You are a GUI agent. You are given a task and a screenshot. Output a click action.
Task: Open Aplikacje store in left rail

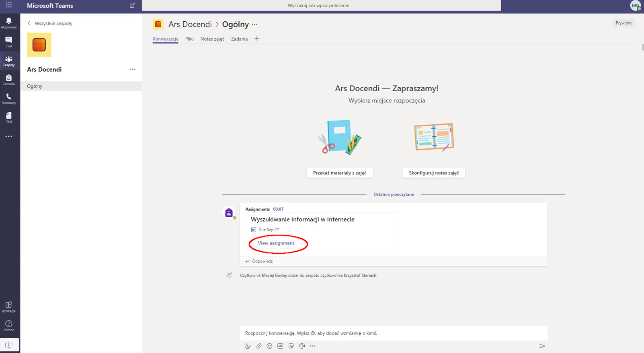(9, 307)
